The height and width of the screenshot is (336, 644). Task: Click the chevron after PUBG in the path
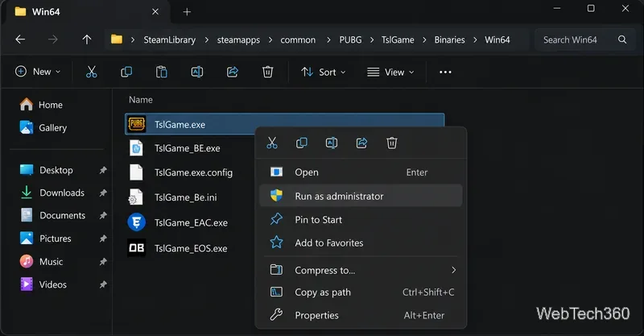pyautogui.click(x=372, y=39)
